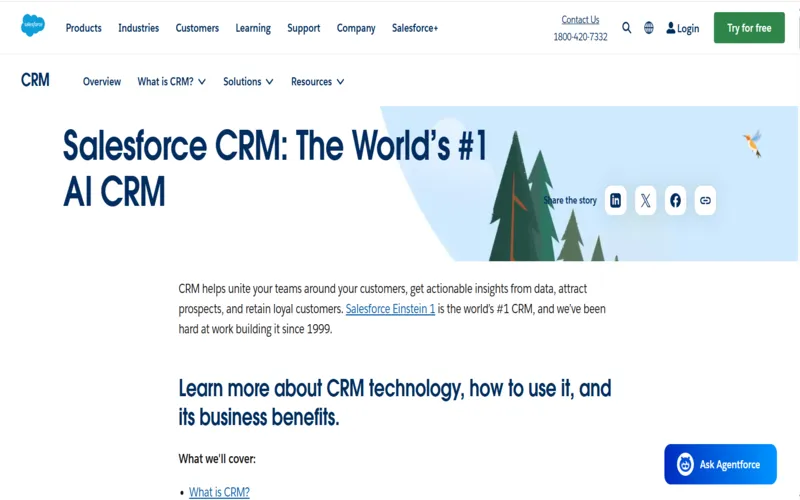Expand the Resources chevron
Screen dimensions: 800x500
click(x=340, y=82)
